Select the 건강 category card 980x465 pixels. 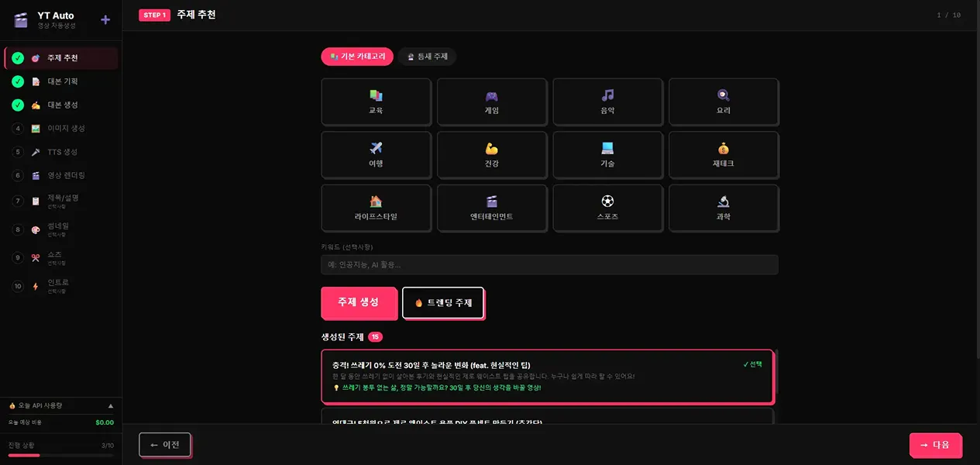(492, 155)
